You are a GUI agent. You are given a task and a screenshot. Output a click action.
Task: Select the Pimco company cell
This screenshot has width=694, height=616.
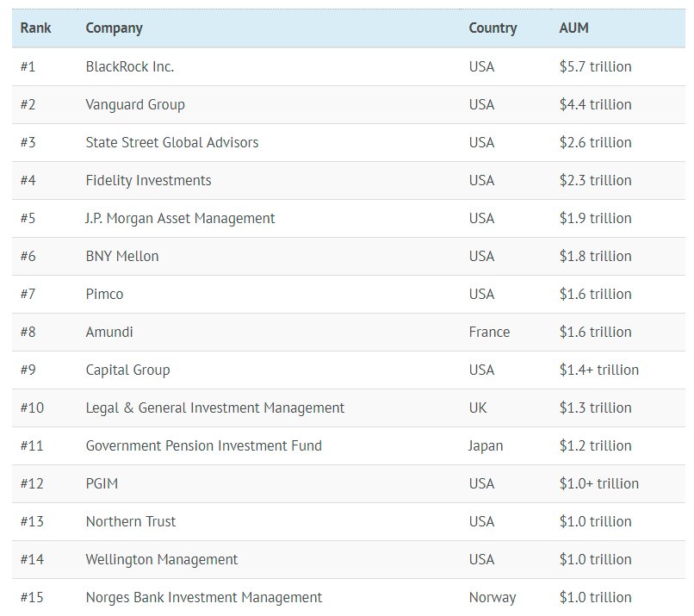(x=104, y=294)
